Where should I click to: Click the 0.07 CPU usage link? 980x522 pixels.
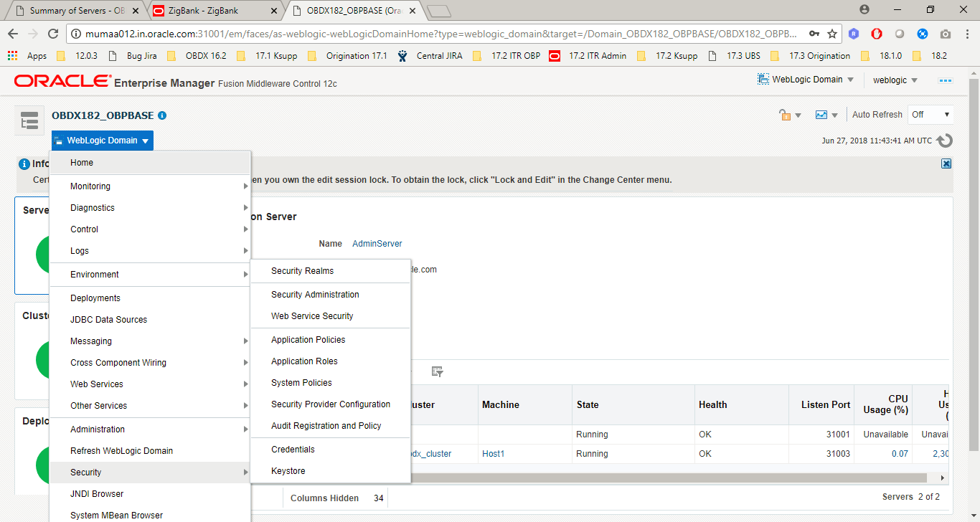tap(900, 454)
